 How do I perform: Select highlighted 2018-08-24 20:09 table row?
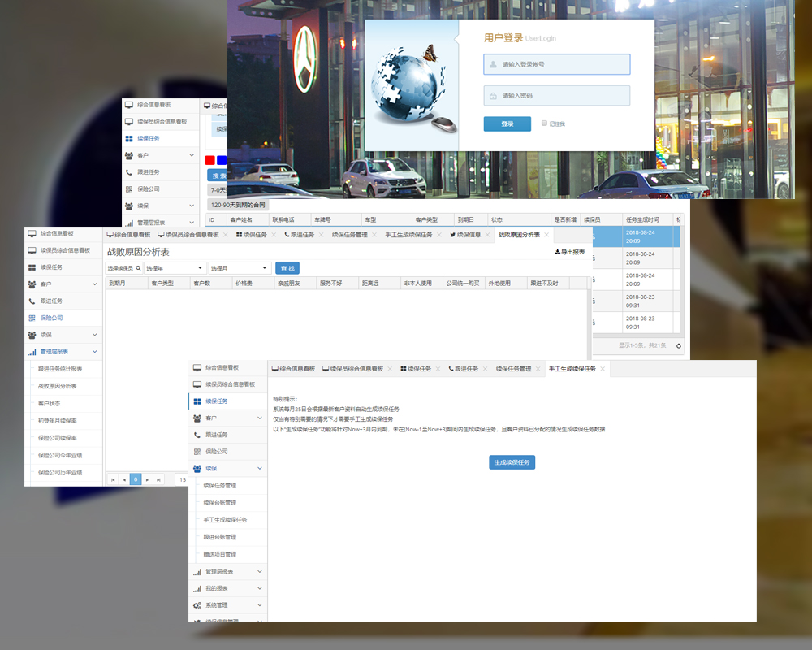point(636,237)
